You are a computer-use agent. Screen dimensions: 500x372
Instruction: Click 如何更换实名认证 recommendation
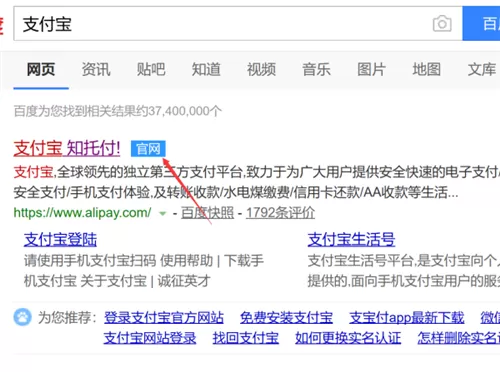(348, 338)
